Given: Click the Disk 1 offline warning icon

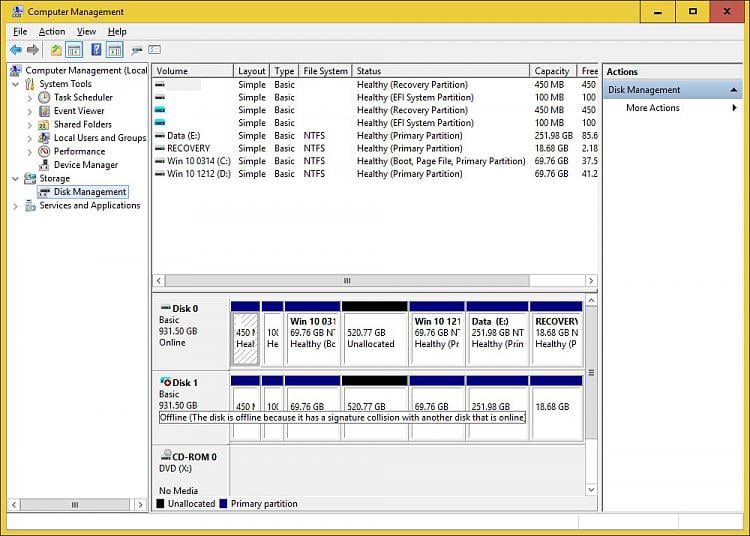Looking at the screenshot, I should [x=166, y=381].
